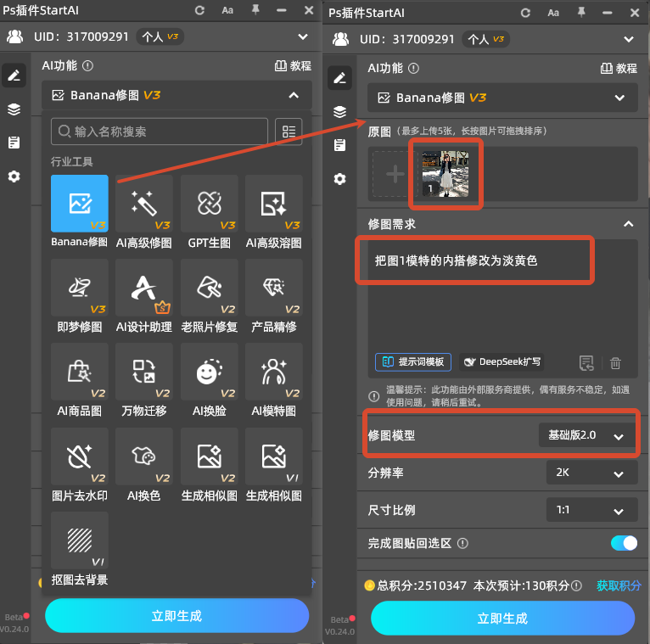Click the Aa font size icon in left panel
This screenshot has width=650, height=644.
click(x=227, y=10)
